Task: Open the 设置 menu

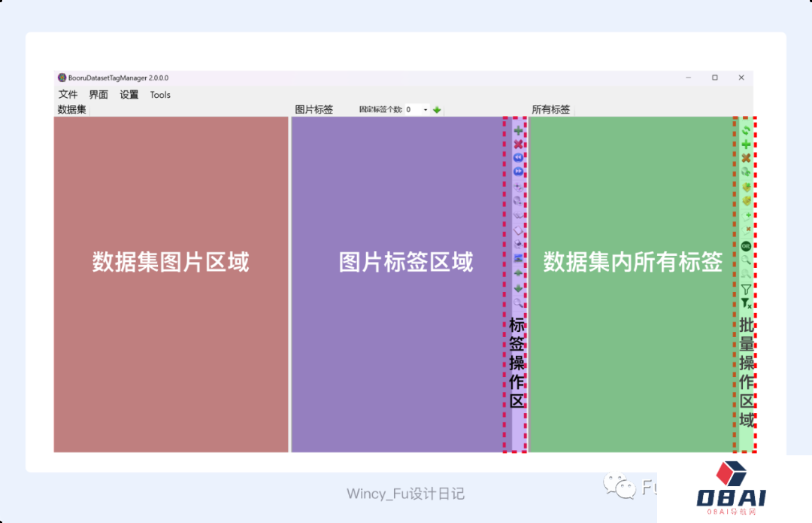Action: click(x=129, y=95)
